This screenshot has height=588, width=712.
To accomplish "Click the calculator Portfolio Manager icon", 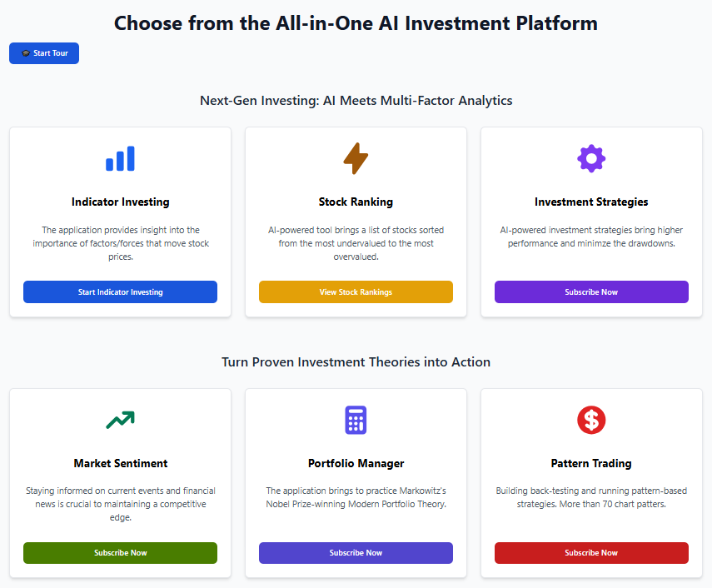I will tap(356, 420).
